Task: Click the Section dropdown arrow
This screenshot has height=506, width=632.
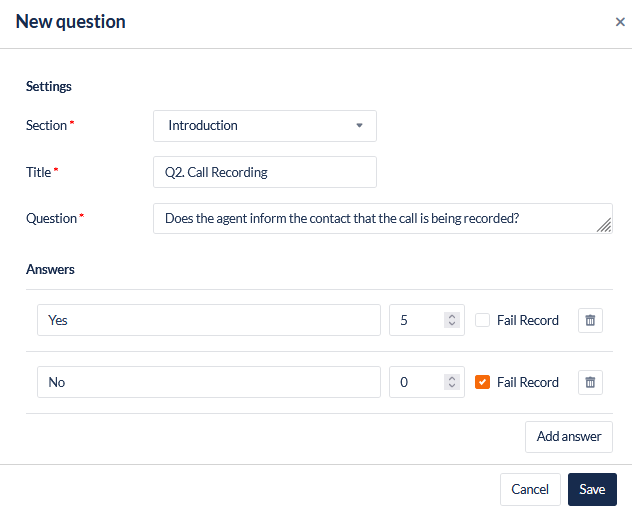Action: (x=360, y=126)
